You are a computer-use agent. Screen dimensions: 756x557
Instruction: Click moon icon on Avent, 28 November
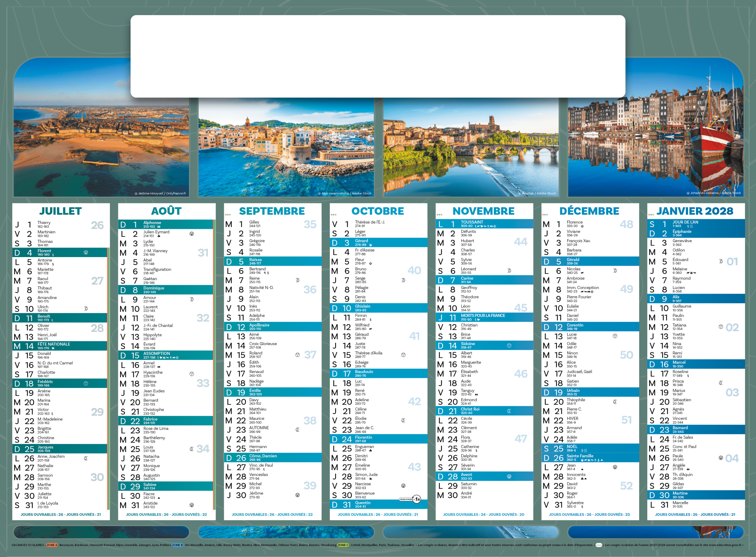point(509,476)
